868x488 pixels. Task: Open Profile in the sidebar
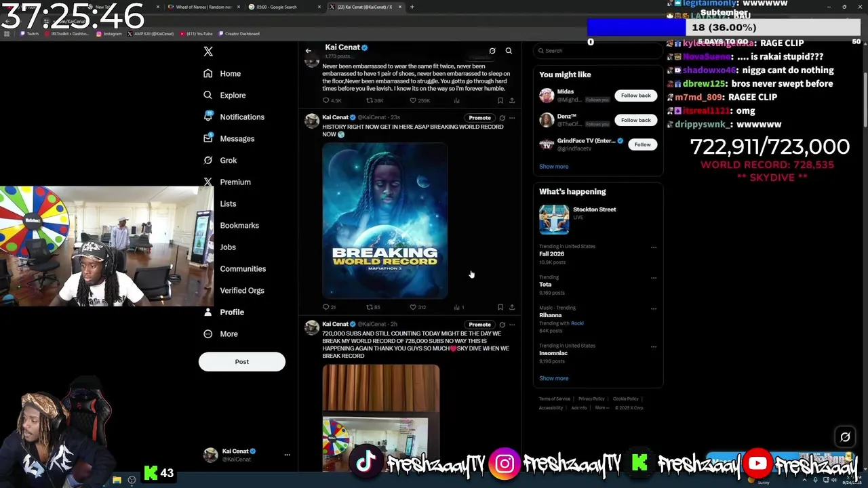coord(223,312)
